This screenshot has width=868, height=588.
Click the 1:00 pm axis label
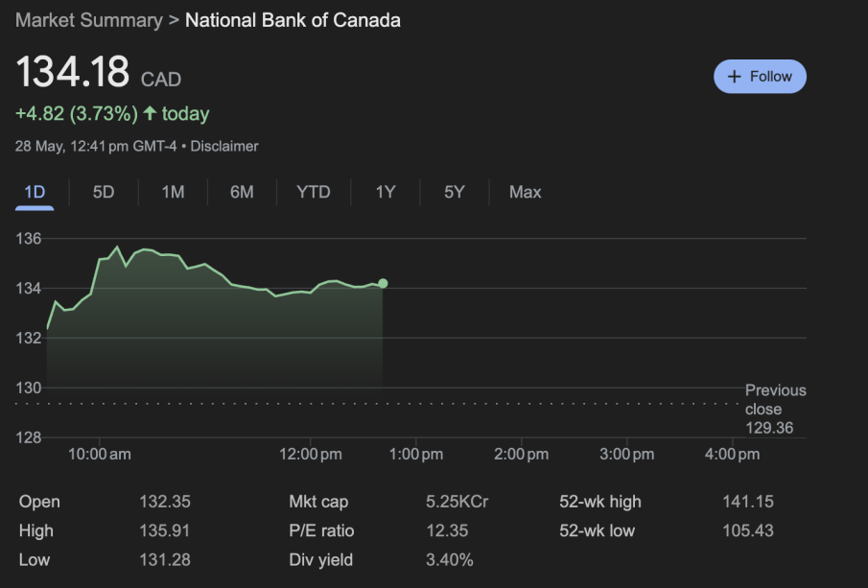[x=416, y=455]
